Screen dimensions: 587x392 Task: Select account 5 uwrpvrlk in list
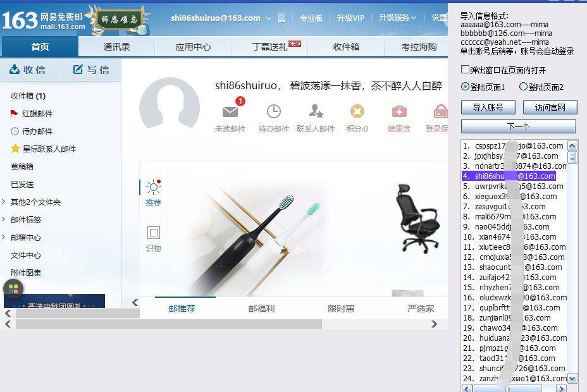point(513,186)
